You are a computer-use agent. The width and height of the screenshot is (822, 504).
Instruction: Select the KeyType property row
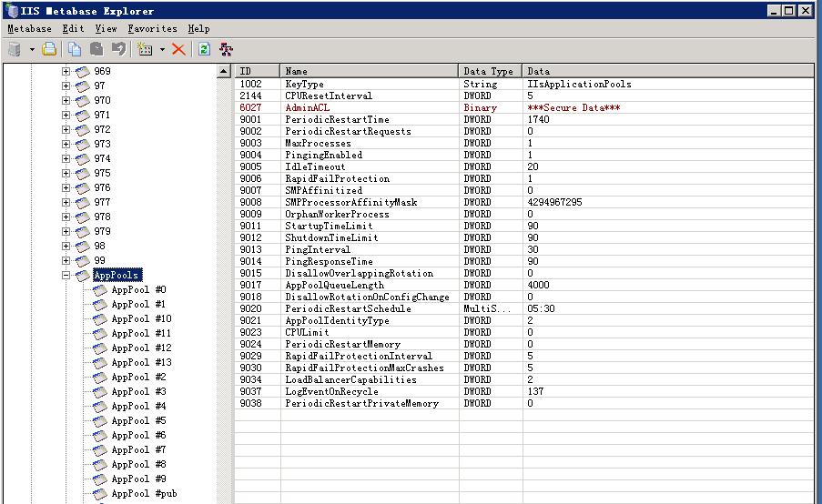(524, 84)
